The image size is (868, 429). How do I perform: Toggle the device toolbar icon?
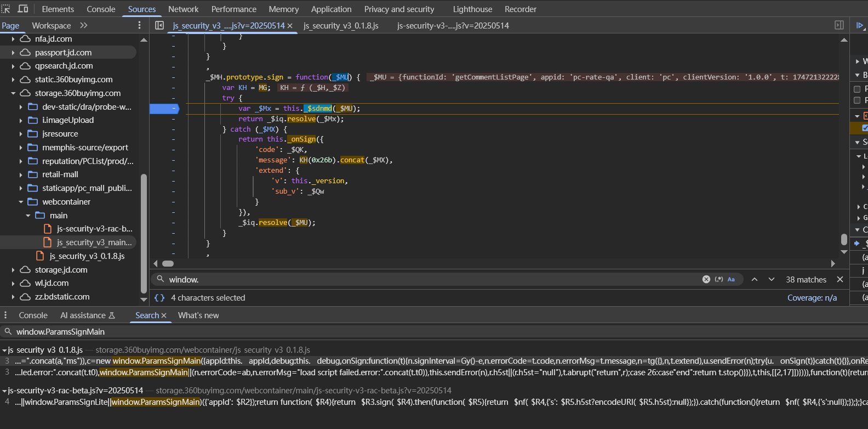point(23,9)
